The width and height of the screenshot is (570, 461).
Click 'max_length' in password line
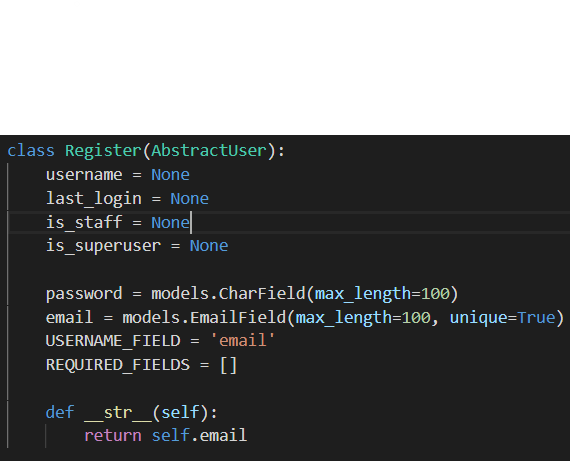point(363,294)
